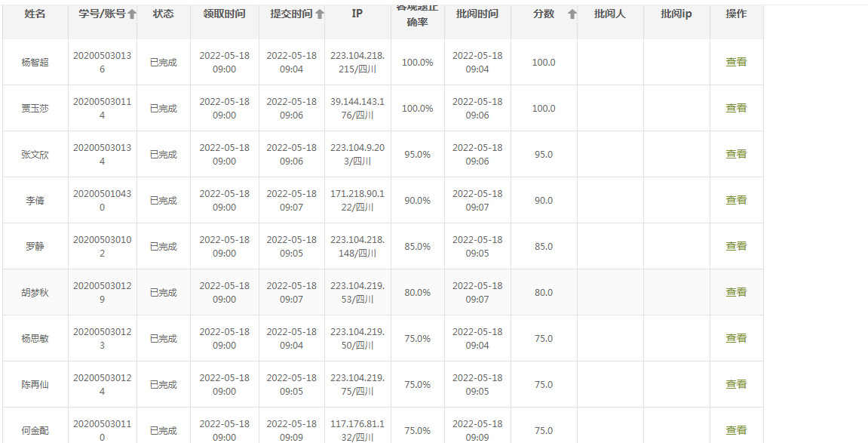Click the 提交时间 sort arrow
The image size is (868, 443).
[x=320, y=14]
